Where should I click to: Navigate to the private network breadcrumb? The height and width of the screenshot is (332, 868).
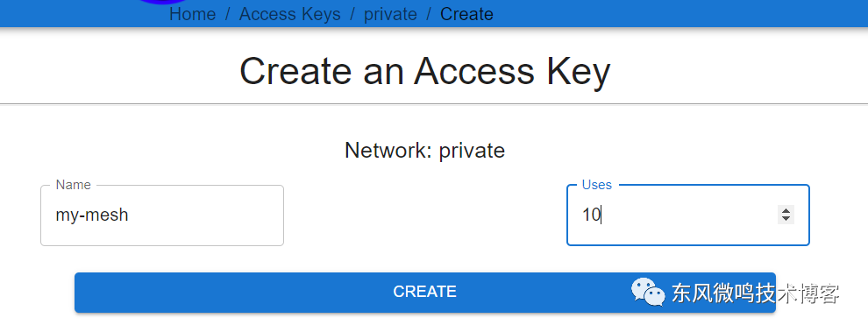[390, 14]
